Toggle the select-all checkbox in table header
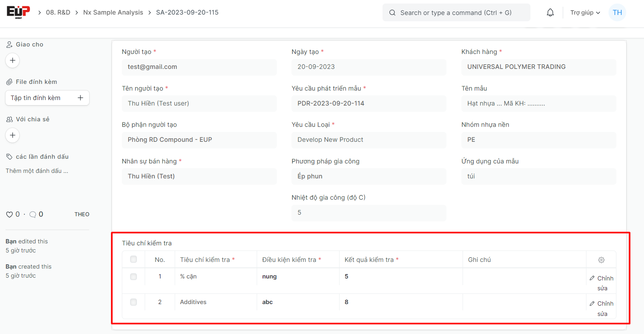This screenshot has width=644, height=334. (134, 259)
